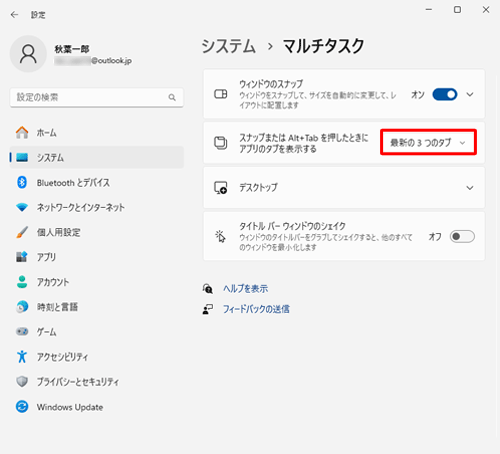The height and width of the screenshot is (454, 500).
Task: Click the help icon beside ヘルプを表示
Action: (208, 289)
